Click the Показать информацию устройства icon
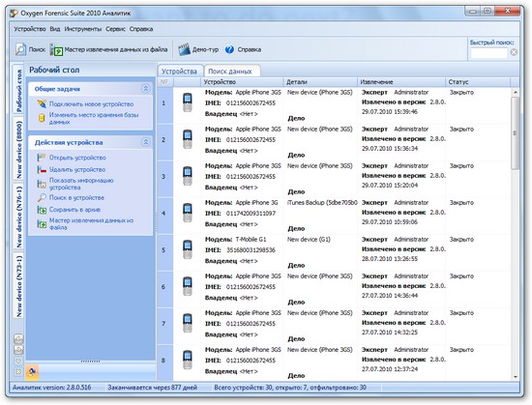 pyautogui.click(x=42, y=184)
